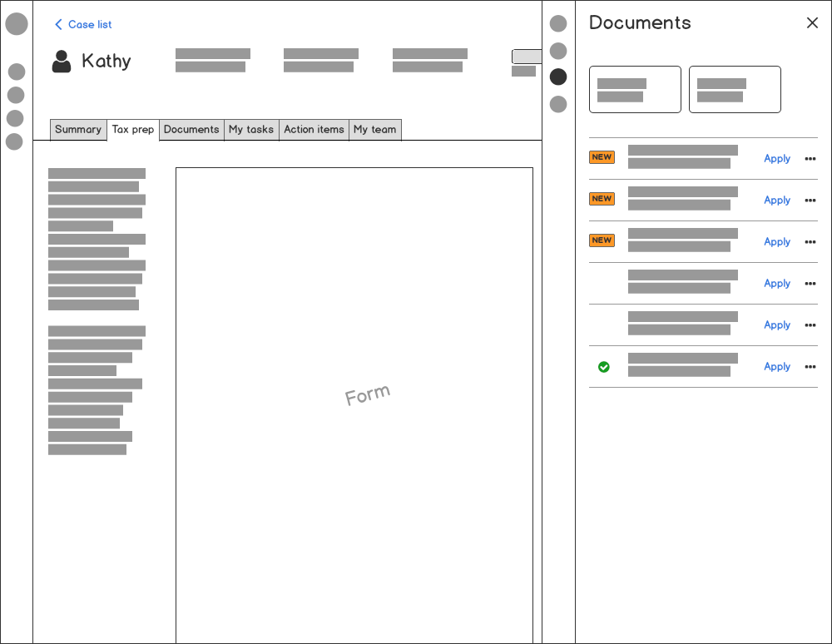
Task: Click the second small circle in left sidebar
Action: point(16,95)
